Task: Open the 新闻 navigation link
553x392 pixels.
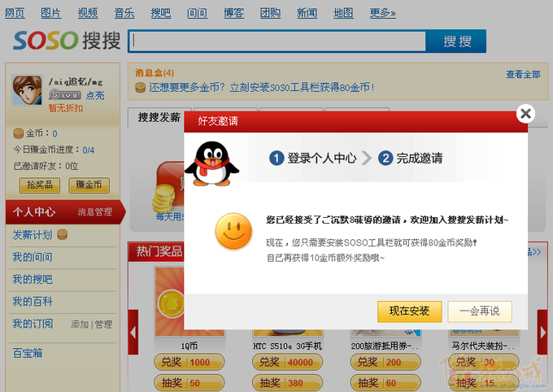Action: click(x=307, y=13)
